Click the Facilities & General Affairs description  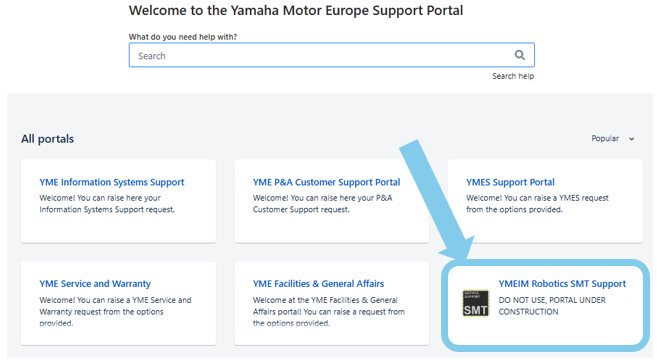[x=329, y=312]
